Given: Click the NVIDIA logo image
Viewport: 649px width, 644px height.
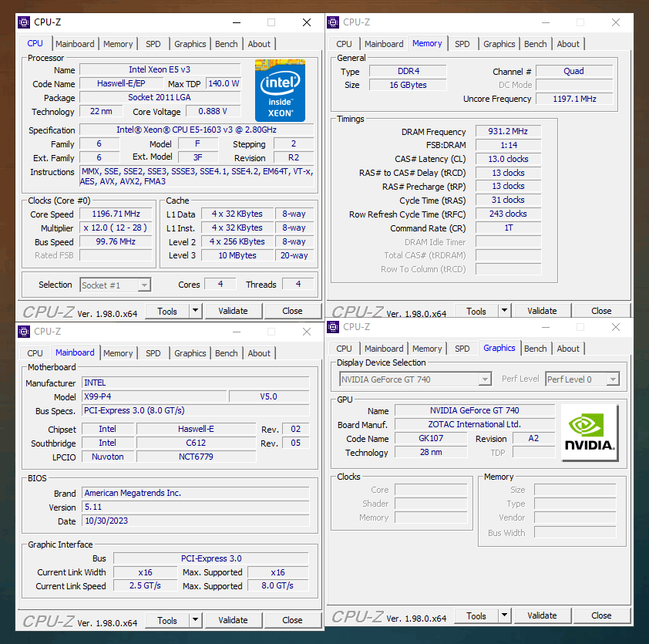Looking at the screenshot, I should coord(590,433).
